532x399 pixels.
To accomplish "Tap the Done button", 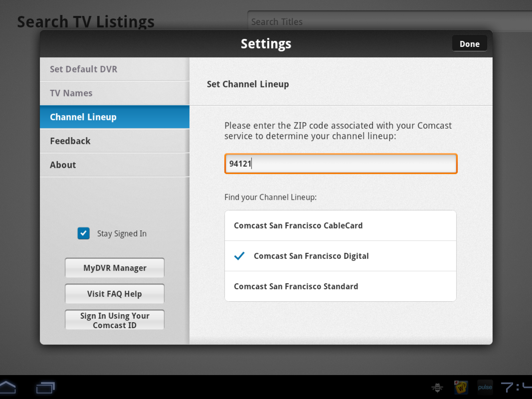I will [469, 44].
